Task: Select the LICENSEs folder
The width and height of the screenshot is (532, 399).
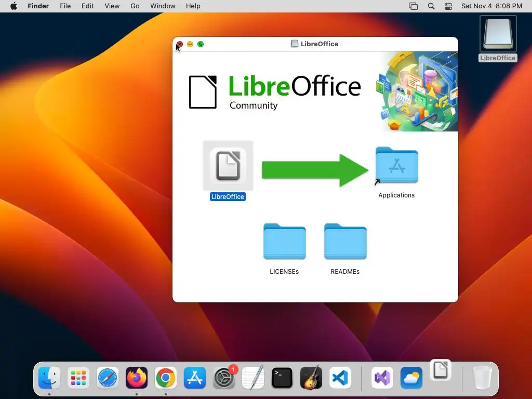Action: [x=285, y=241]
